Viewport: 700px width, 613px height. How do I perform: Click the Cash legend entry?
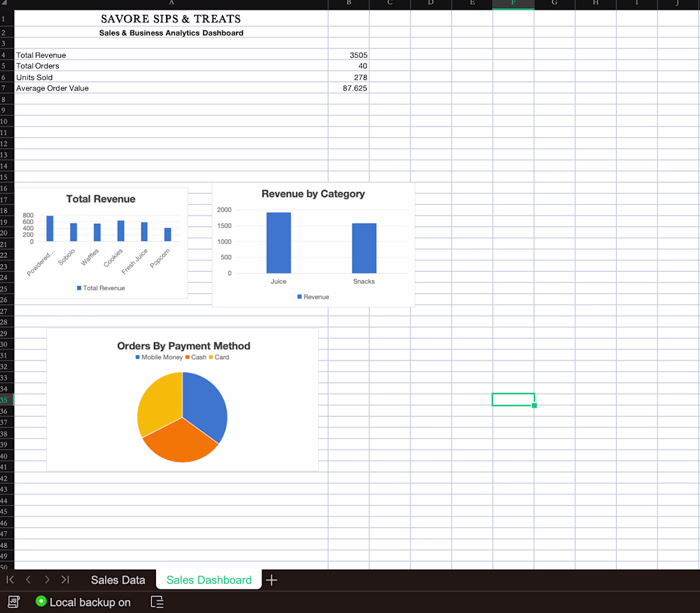pos(196,357)
